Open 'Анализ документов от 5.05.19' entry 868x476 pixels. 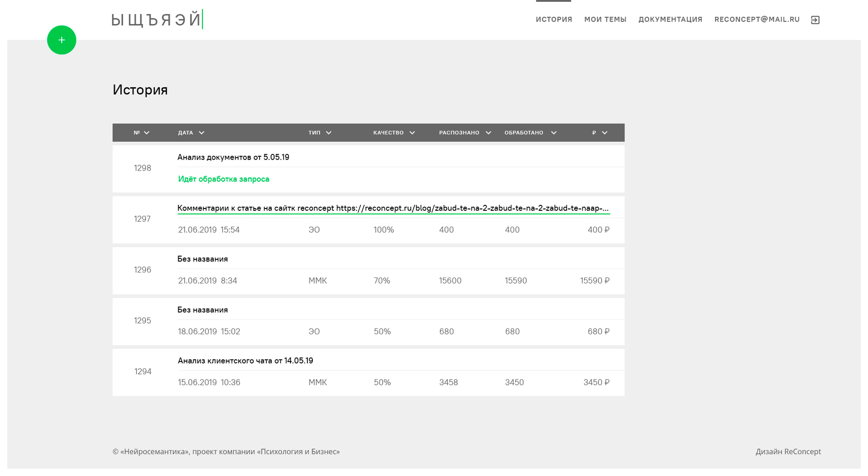point(233,157)
